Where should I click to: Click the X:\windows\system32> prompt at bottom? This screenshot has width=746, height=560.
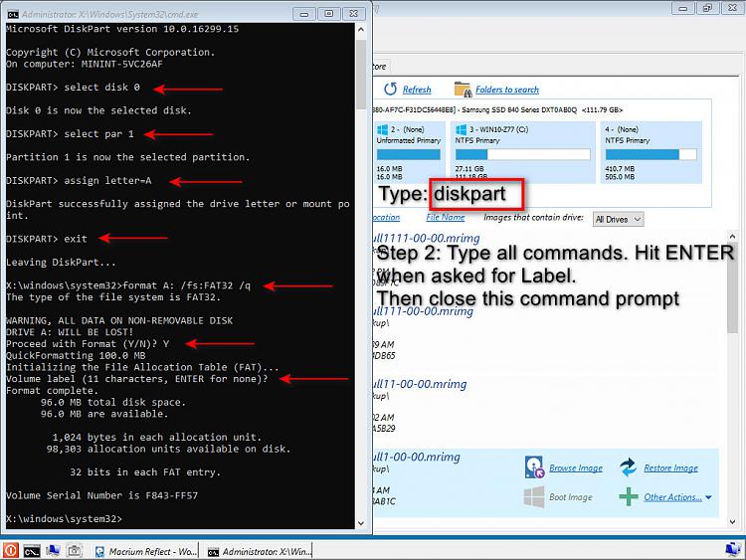pos(64,518)
